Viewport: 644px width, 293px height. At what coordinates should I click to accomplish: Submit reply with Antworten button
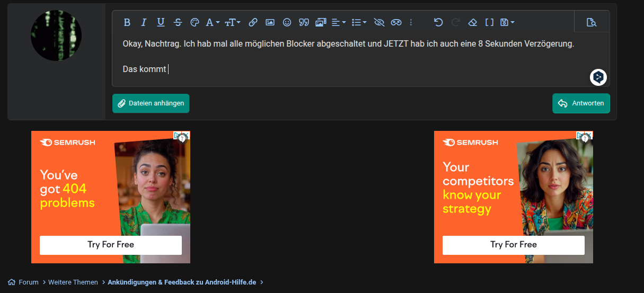coord(581,103)
